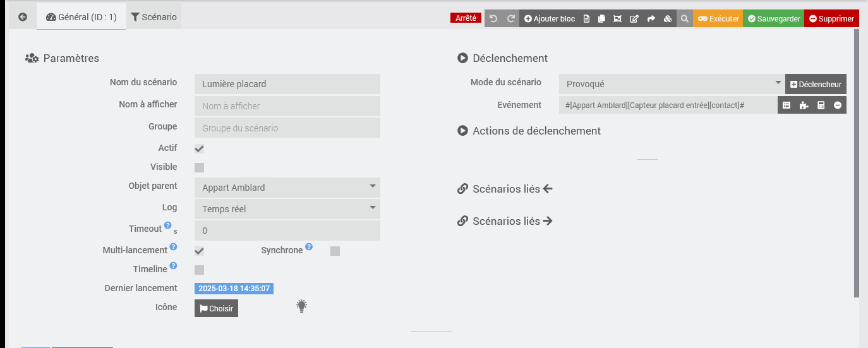Image resolution: width=868 pixels, height=348 pixels.
Task: Click the duplicate scenario copy icon
Action: pos(601,19)
